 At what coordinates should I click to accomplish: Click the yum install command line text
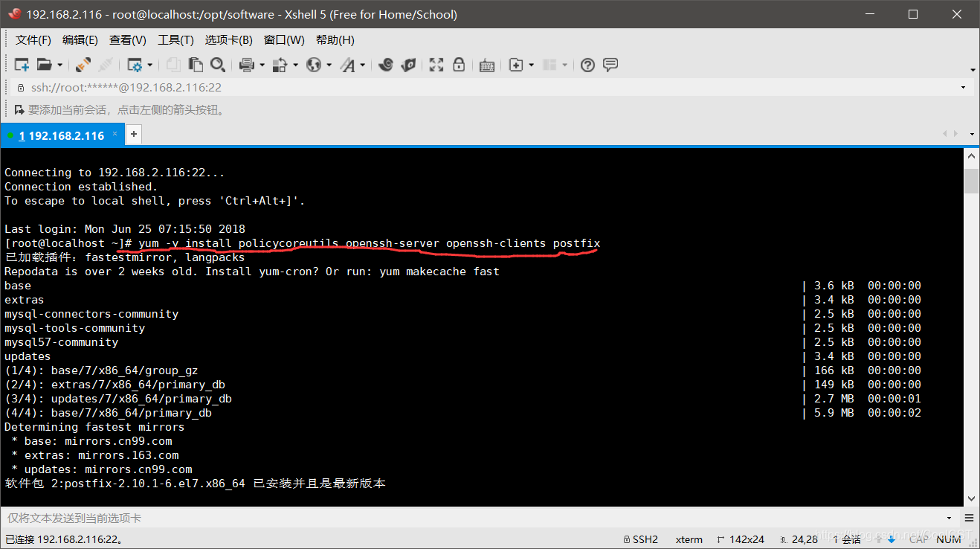(x=369, y=243)
